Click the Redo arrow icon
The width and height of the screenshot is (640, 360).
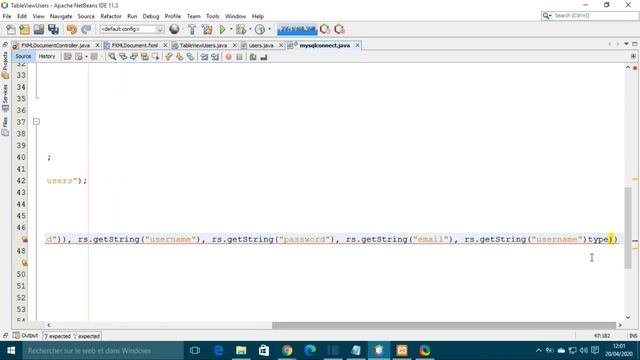coord(86,29)
